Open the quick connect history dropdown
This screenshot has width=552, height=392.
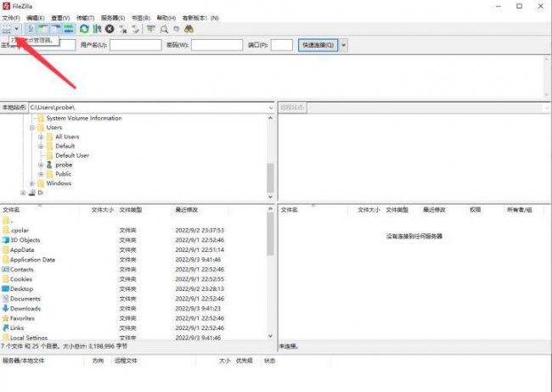pos(344,45)
